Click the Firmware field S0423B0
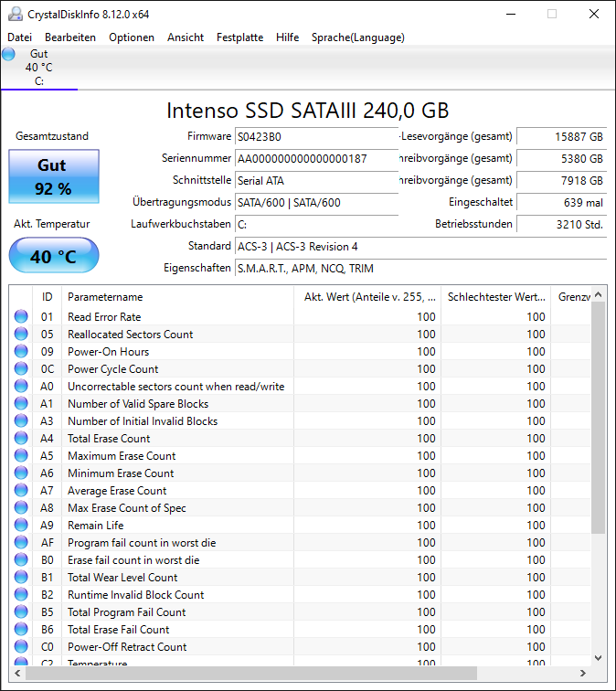The height and width of the screenshot is (691, 616). click(x=317, y=136)
